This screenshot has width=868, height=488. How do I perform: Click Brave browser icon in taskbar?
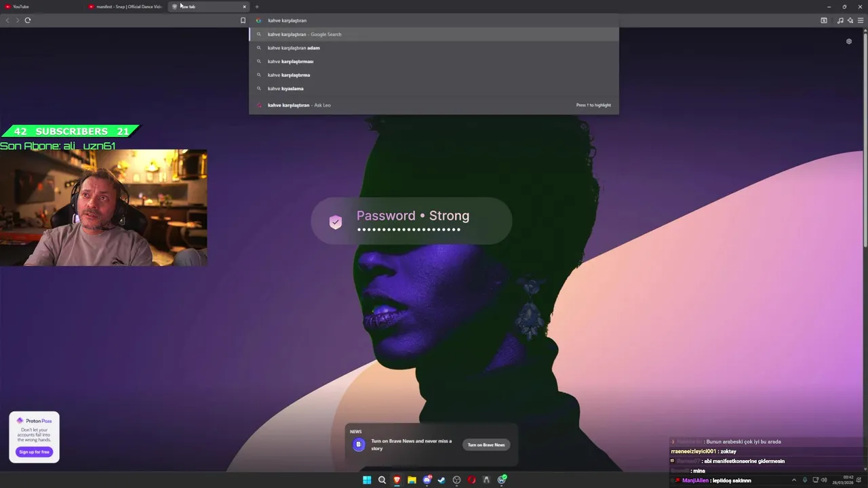(x=397, y=480)
